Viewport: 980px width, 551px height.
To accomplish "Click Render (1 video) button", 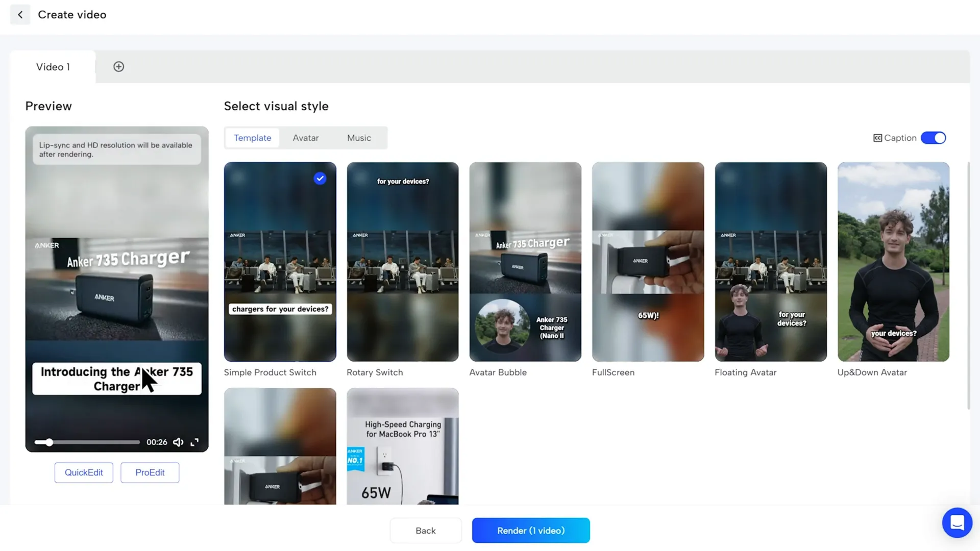I will 531,531.
